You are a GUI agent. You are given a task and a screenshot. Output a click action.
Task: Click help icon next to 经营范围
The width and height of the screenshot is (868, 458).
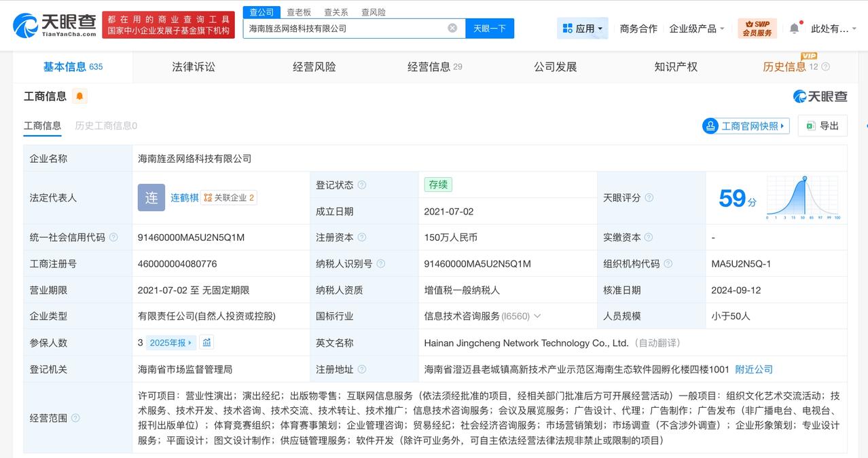pyautogui.click(x=75, y=418)
